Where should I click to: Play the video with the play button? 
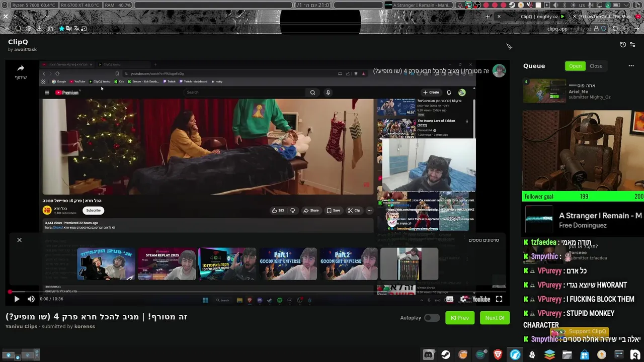[17, 299]
